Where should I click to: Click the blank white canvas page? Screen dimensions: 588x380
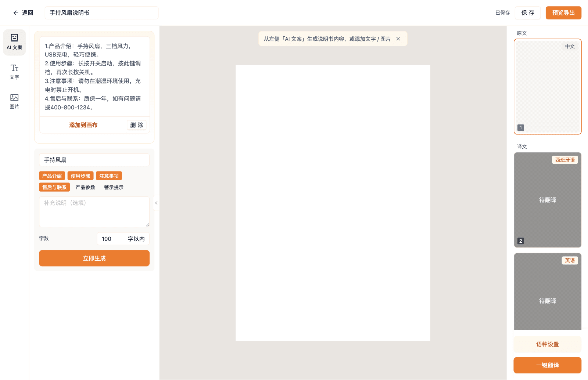pyautogui.click(x=333, y=203)
